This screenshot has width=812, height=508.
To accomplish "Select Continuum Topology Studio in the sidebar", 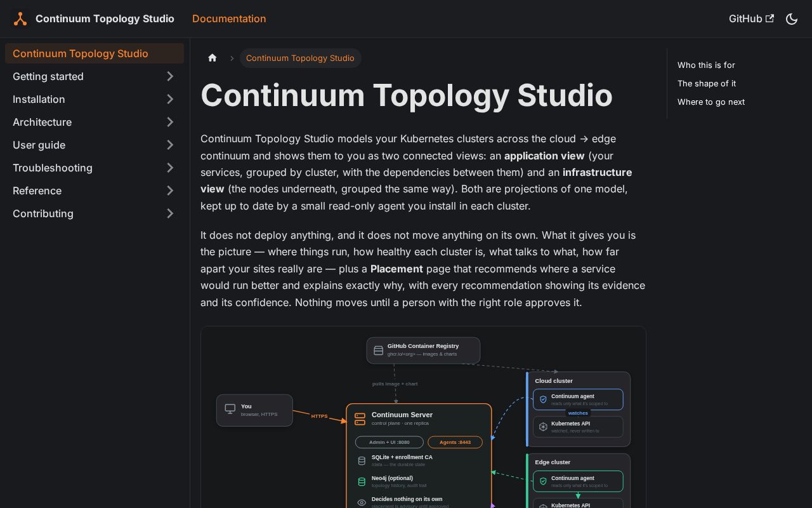I will (95, 53).
